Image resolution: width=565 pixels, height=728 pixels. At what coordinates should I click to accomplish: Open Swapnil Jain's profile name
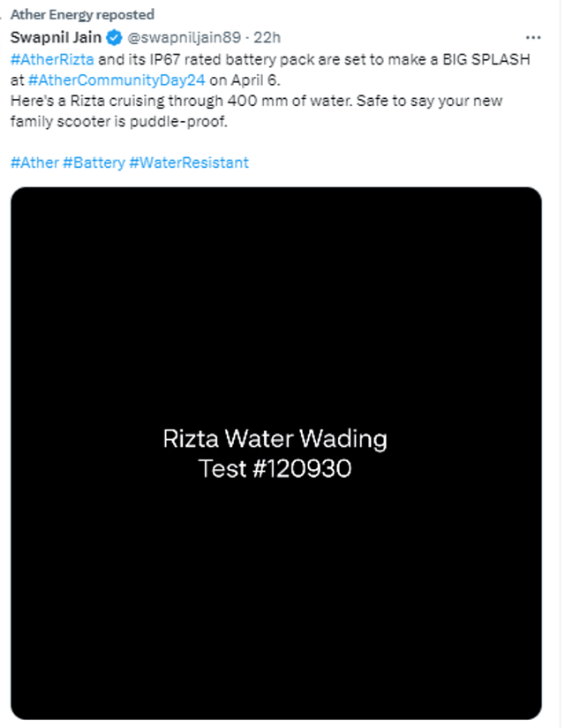(x=56, y=37)
